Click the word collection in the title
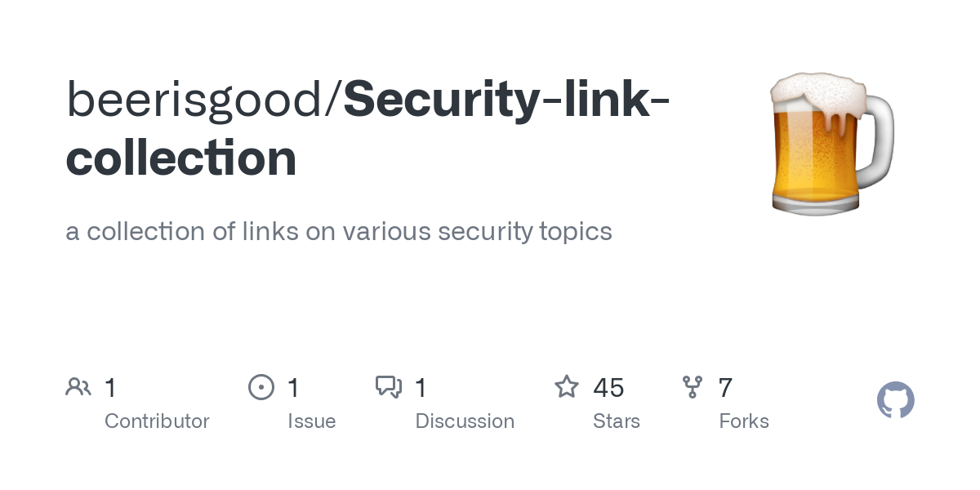Image resolution: width=980 pixels, height=490 pixels. pyautogui.click(x=181, y=158)
